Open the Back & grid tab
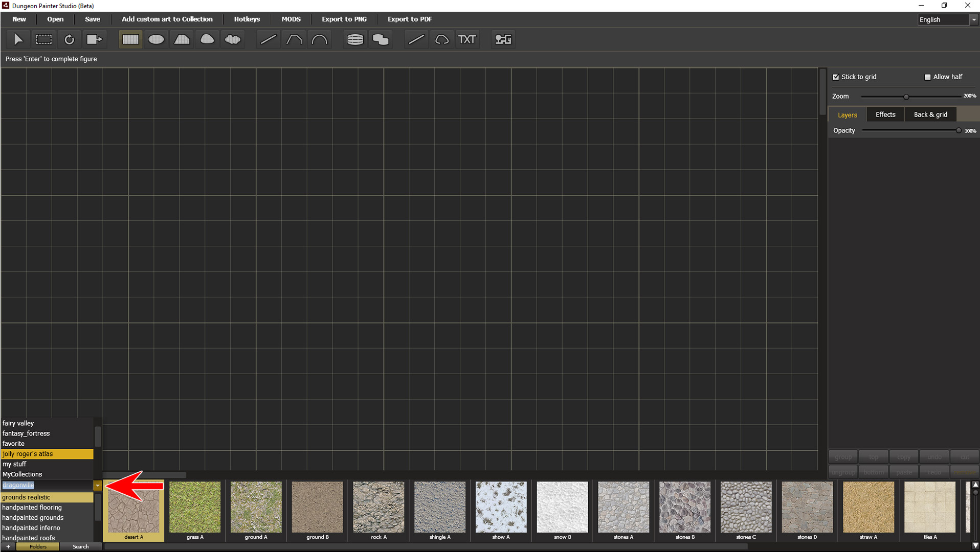980x552 pixels. pyautogui.click(x=930, y=114)
